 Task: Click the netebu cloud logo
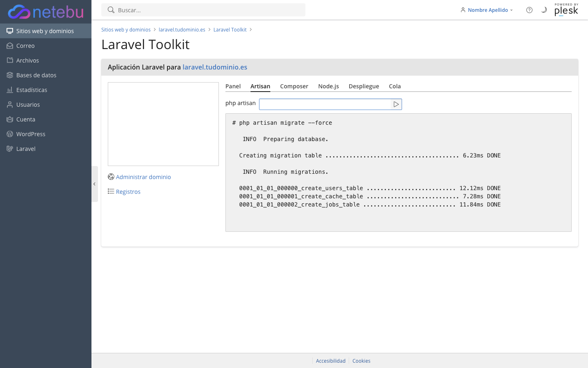(46, 12)
